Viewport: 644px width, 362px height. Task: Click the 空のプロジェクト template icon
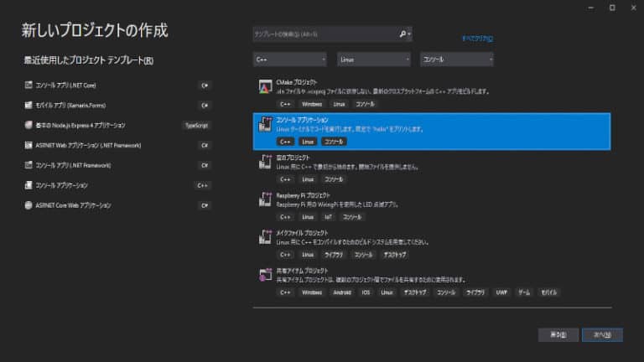tap(265, 162)
